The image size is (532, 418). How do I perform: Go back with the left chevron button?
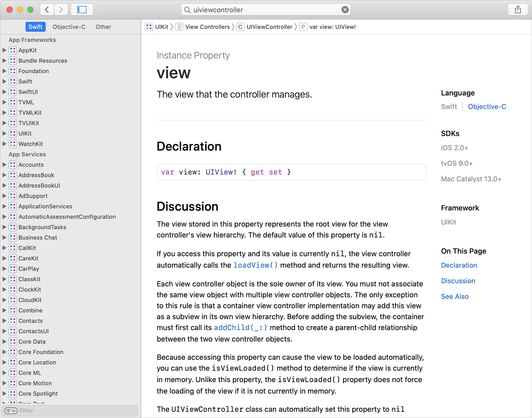tap(47, 10)
